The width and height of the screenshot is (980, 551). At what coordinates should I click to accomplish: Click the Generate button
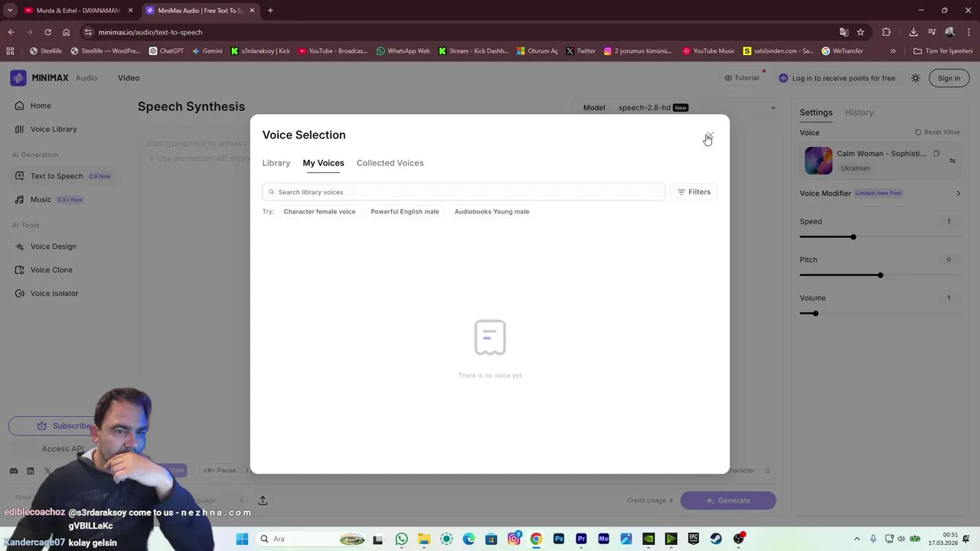point(728,500)
